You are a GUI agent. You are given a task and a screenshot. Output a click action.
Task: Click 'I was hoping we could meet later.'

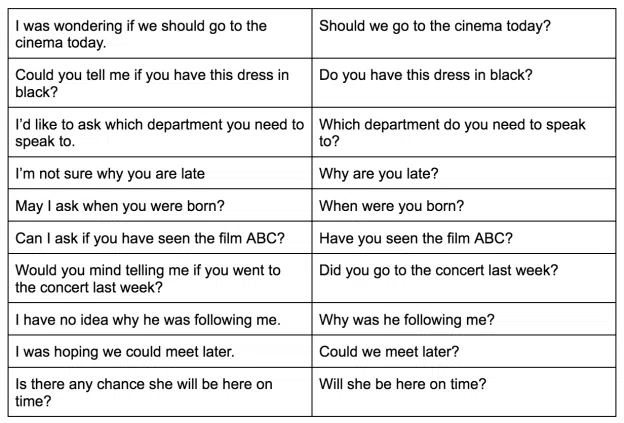[x=124, y=352]
